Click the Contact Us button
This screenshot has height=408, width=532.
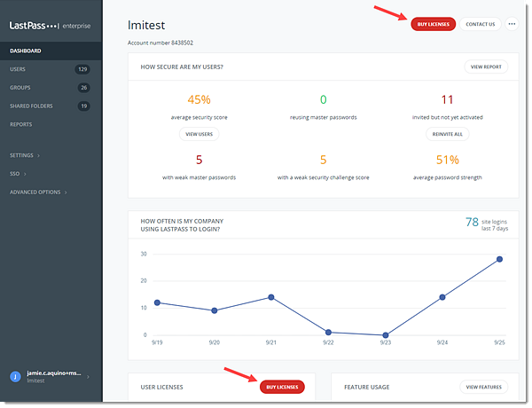click(x=480, y=24)
